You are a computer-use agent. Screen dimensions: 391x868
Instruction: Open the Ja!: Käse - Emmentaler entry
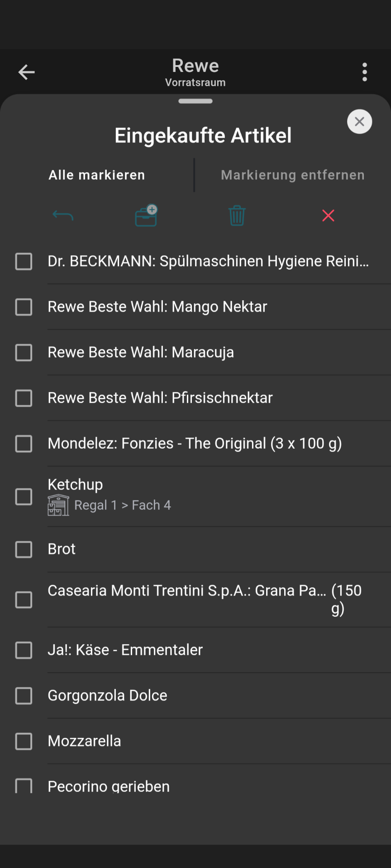pos(195,650)
